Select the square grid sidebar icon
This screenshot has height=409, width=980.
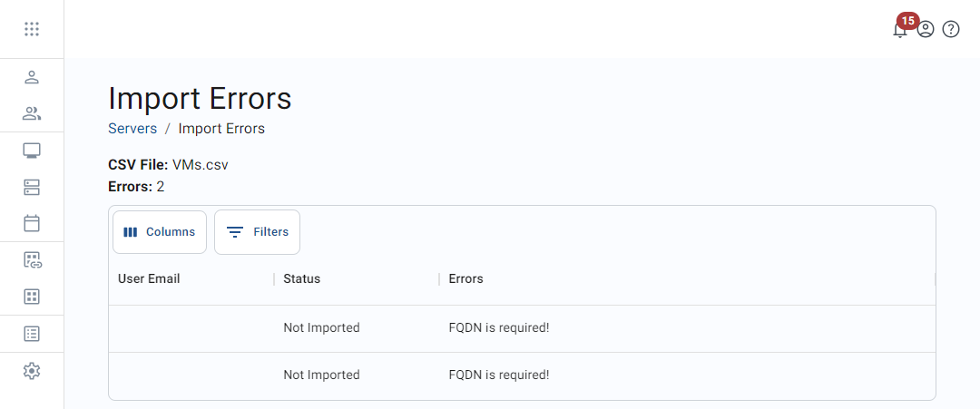coord(32,297)
